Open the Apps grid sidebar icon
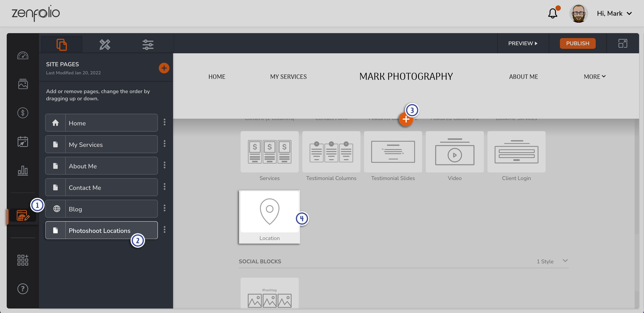644x313 pixels. 23,260
